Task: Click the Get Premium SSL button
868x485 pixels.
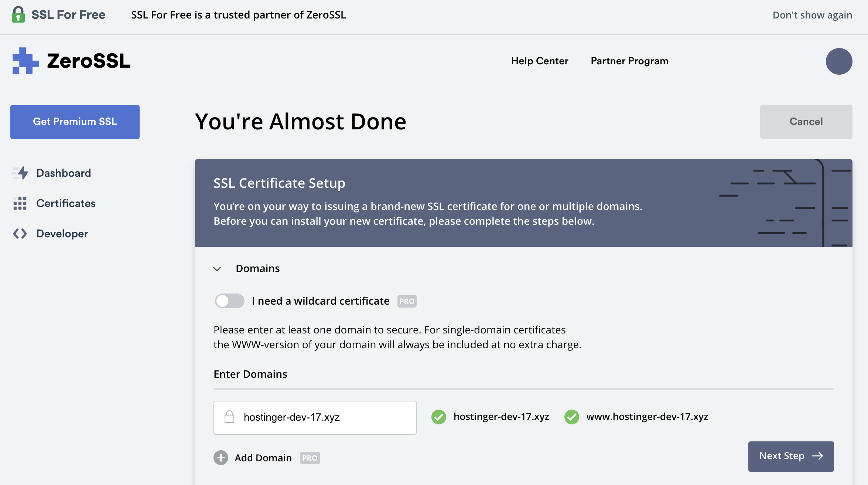Action: pyautogui.click(x=75, y=122)
